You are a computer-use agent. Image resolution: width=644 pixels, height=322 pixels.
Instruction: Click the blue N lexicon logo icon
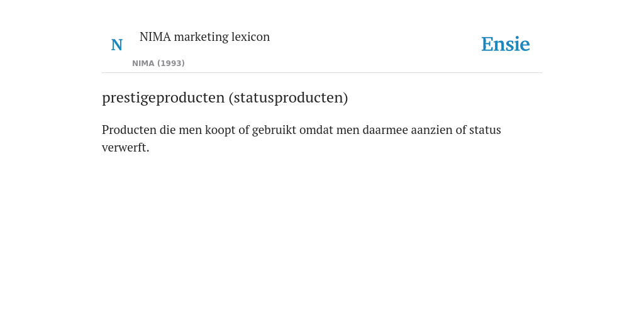(x=116, y=45)
